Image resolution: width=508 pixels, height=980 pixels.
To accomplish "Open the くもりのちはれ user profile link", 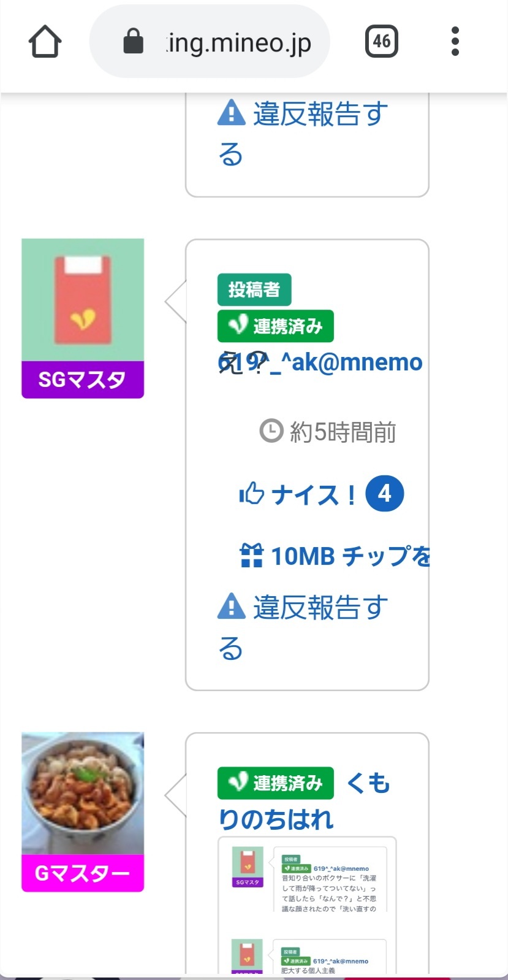I will (x=368, y=784).
